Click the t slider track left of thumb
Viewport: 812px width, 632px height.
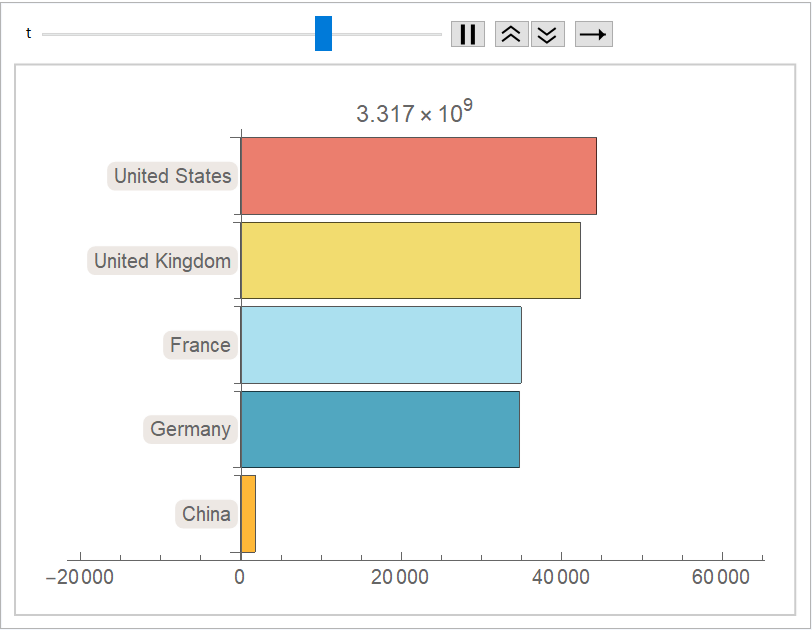click(x=180, y=34)
